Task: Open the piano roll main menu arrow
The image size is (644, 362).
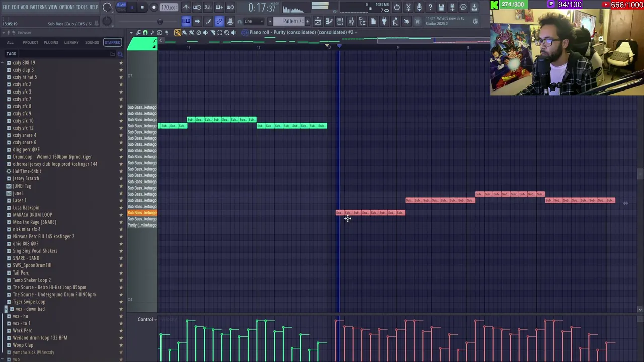Action: point(130,32)
